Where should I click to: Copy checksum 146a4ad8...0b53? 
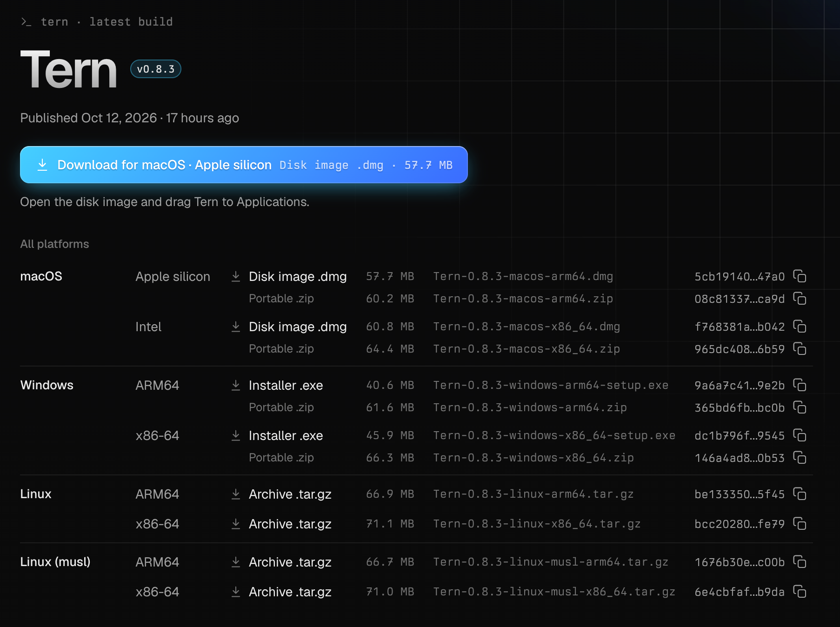800,458
